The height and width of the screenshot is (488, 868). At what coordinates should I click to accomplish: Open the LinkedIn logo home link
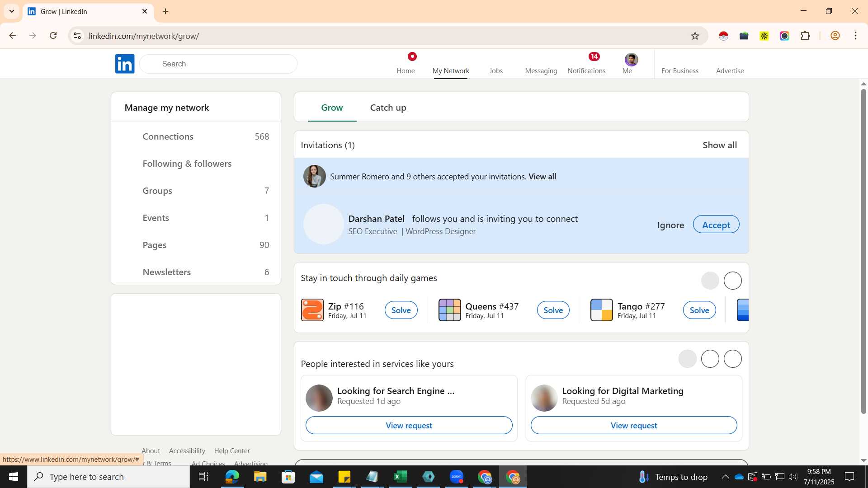pos(125,64)
